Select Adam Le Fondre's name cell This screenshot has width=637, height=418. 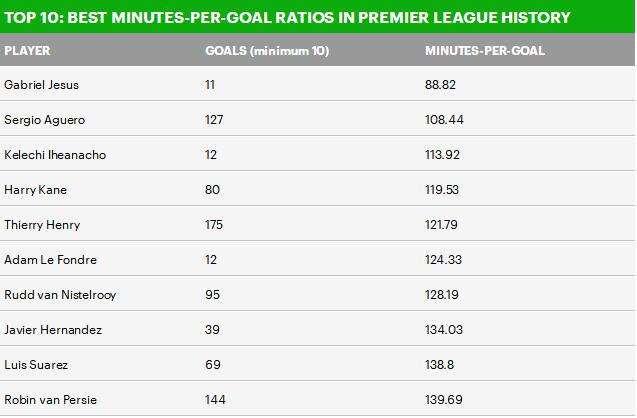[x=48, y=260]
